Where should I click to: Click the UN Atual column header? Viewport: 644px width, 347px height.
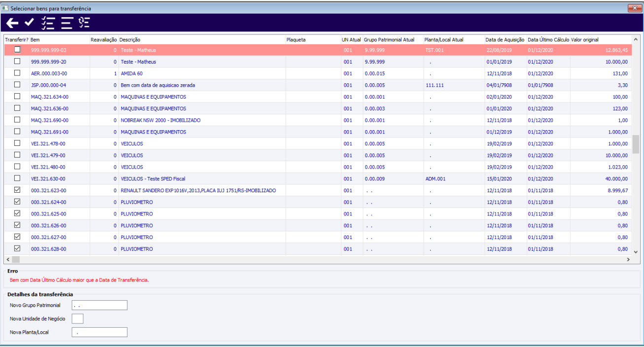[352, 39]
